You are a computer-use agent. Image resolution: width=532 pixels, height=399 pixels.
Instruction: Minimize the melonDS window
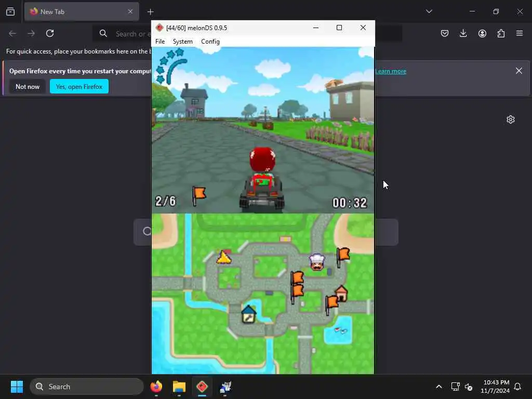pos(315,28)
